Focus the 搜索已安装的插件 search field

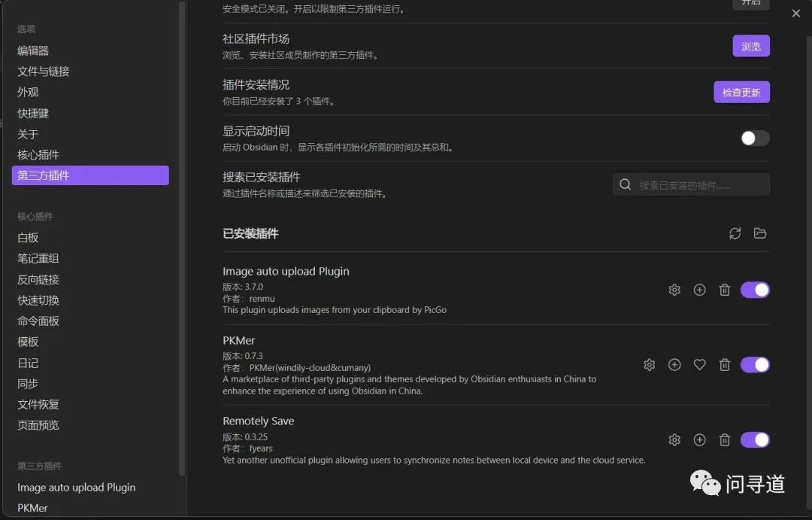691,184
